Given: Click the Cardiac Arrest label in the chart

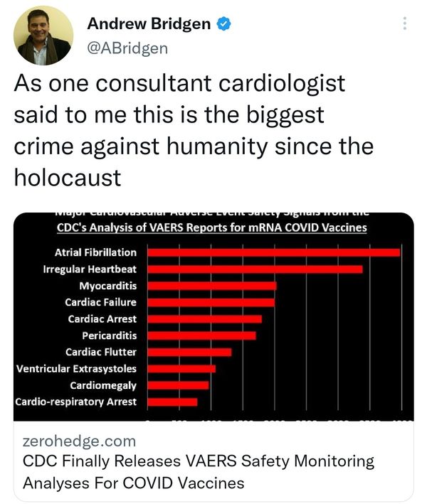Looking at the screenshot, I should tap(102, 319).
